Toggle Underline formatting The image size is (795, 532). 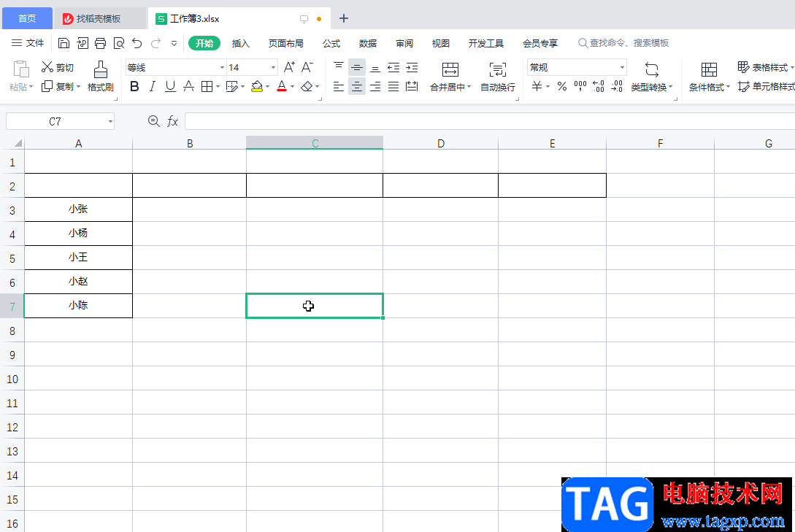pos(170,87)
